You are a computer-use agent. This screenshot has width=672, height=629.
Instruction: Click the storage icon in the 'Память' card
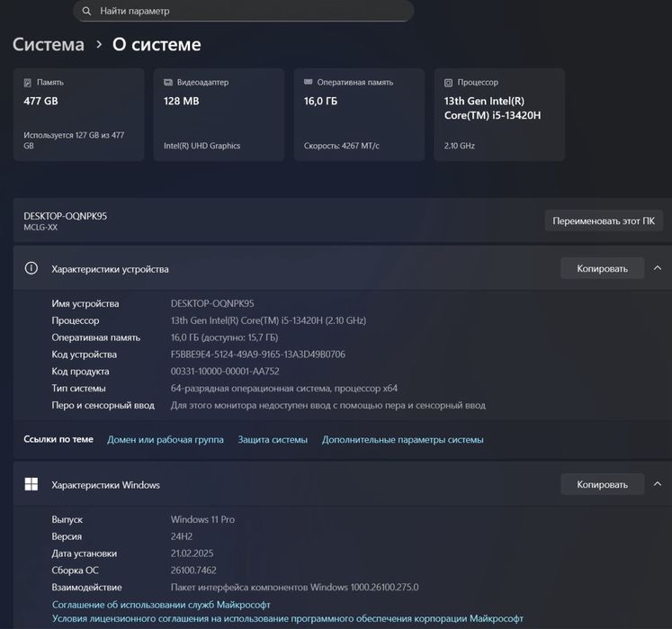point(27,83)
